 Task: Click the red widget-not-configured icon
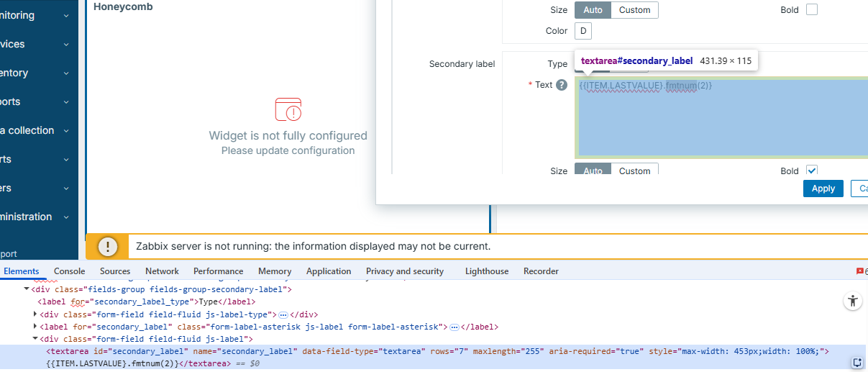(x=288, y=110)
